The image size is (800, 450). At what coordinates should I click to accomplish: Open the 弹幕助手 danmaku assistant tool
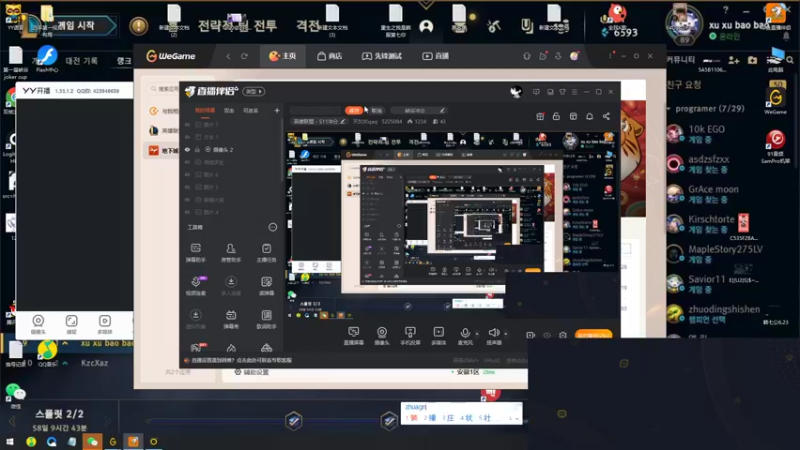point(195,253)
